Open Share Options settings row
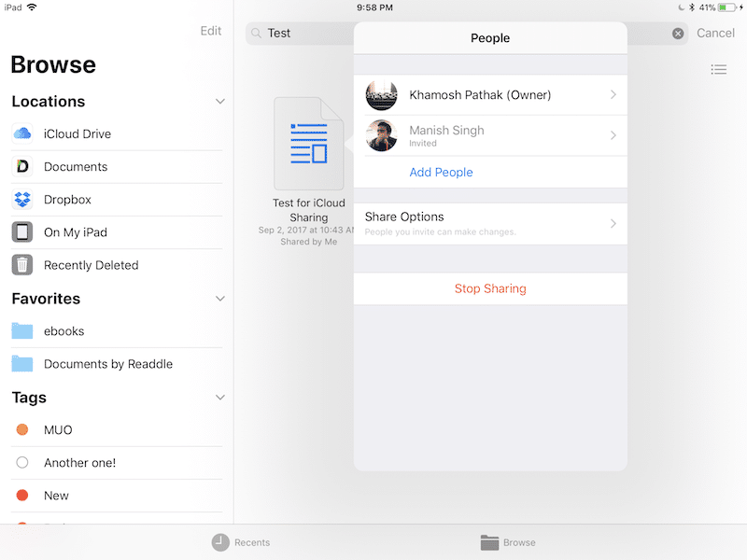Image resolution: width=747 pixels, height=560 pixels. click(x=490, y=224)
